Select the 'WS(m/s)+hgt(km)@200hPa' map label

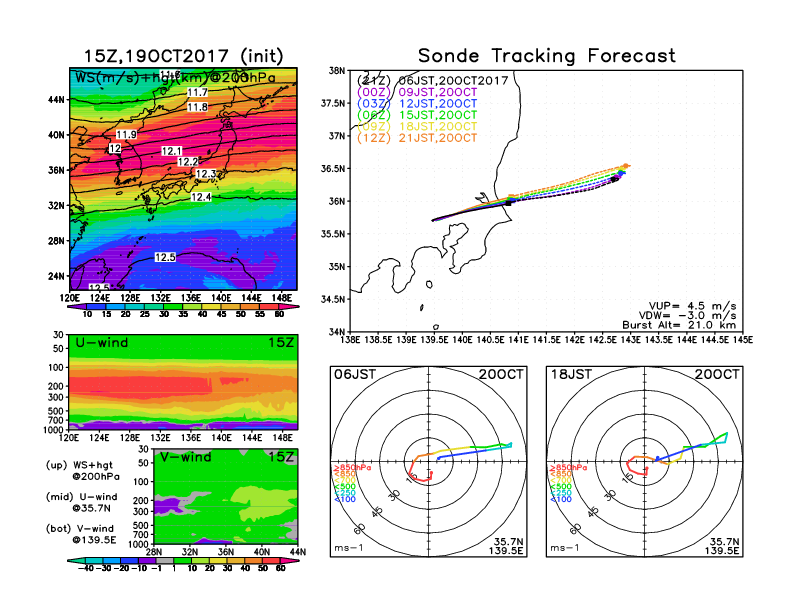175,78
